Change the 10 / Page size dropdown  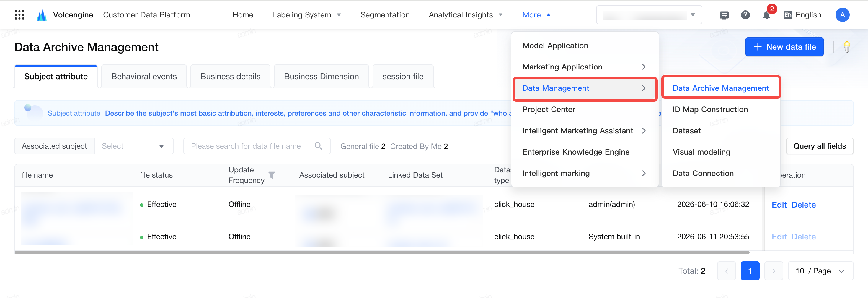coord(820,271)
